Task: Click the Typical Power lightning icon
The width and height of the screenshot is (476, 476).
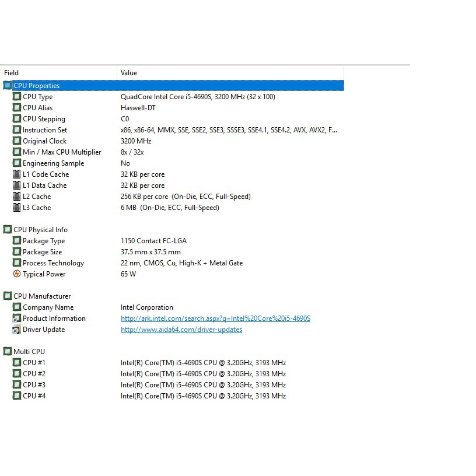Action: tap(17, 274)
